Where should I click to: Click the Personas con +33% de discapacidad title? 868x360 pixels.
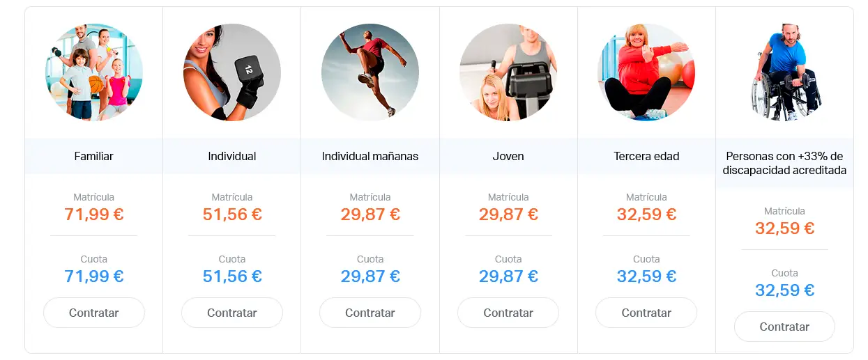tap(784, 163)
